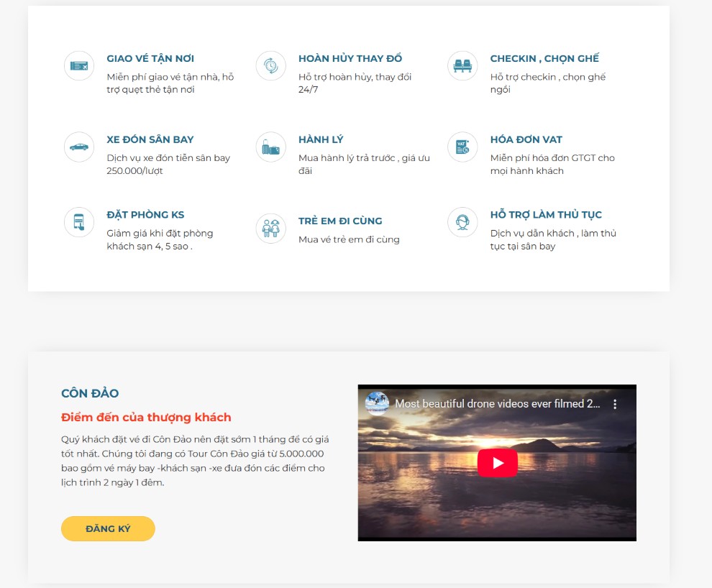Image resolution: width=712 pixels, height=588 pixels.
Task: Click the VAT invoice document icon
Action: (462, 147)
